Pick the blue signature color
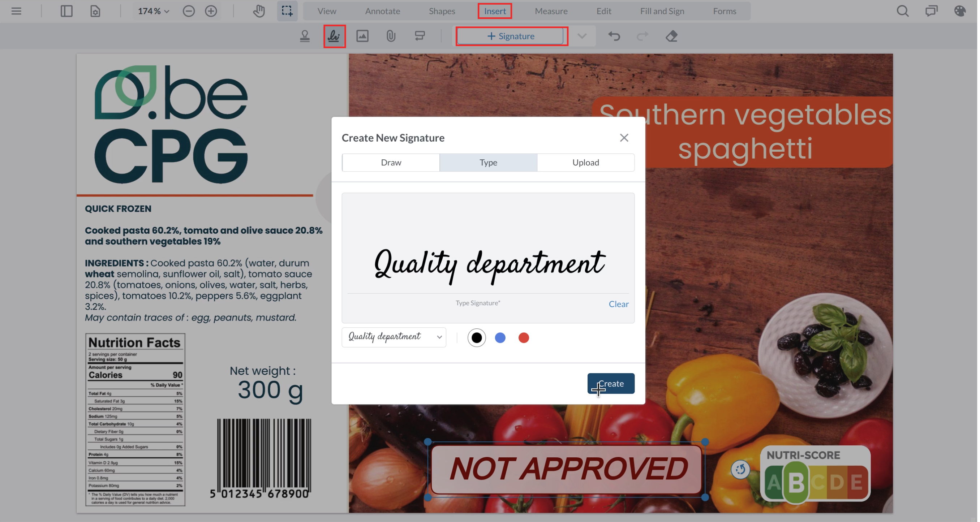This screenshot has height=522, width=980. tap(500, 338)
